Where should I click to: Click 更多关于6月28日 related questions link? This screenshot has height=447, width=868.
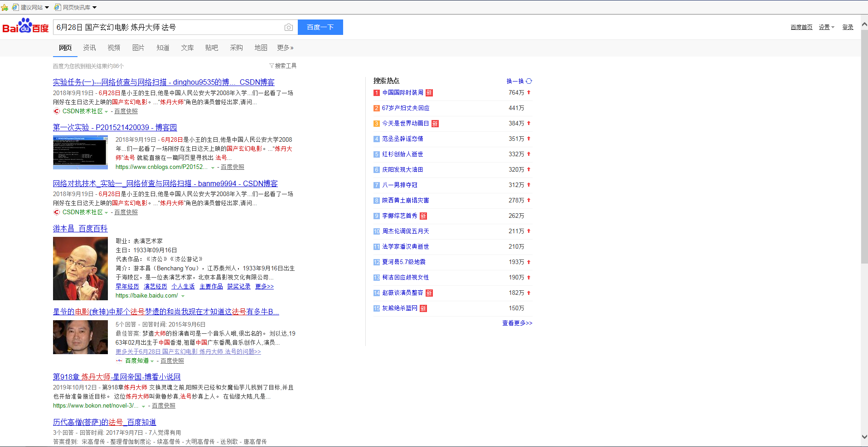(x=188, y=352)
